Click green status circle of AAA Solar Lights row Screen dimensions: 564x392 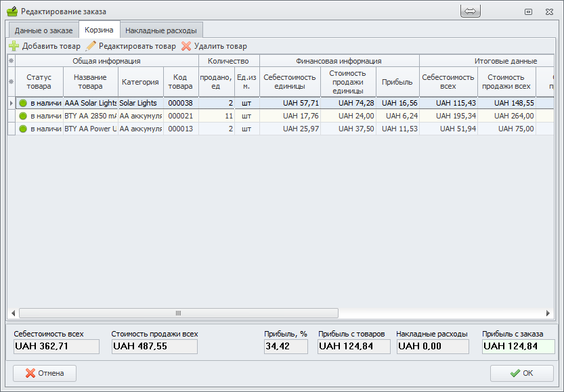coord(23,104)
